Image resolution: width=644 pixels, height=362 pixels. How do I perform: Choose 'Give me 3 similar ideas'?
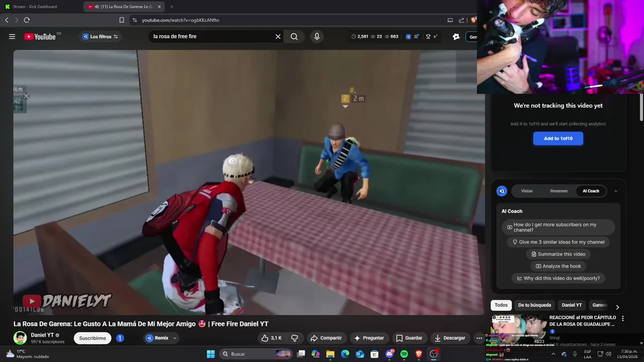point(558,242)
